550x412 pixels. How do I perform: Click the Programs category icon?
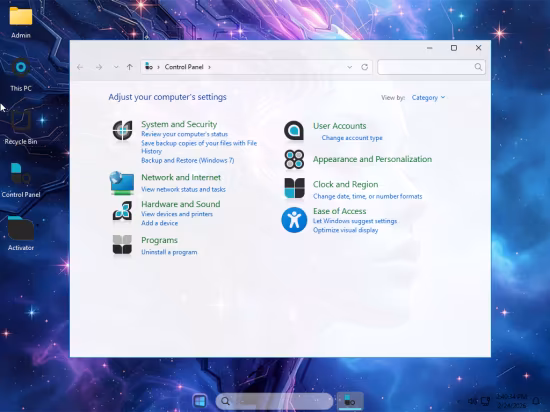[x=122, y=245]
